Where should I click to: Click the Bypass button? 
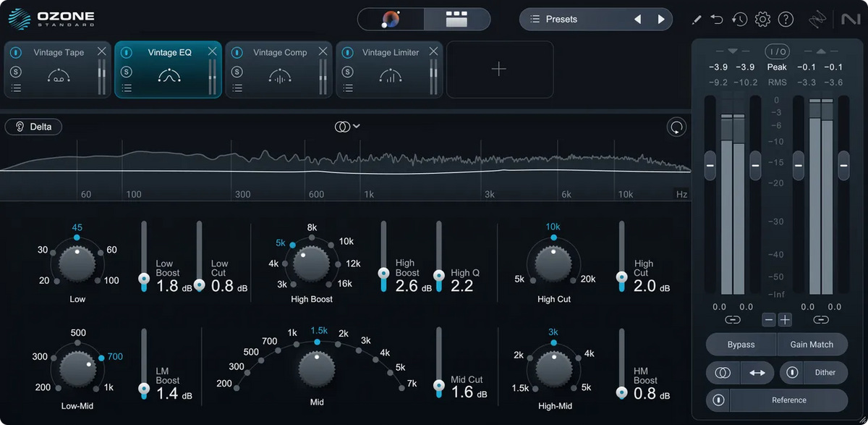coord(740,344)
